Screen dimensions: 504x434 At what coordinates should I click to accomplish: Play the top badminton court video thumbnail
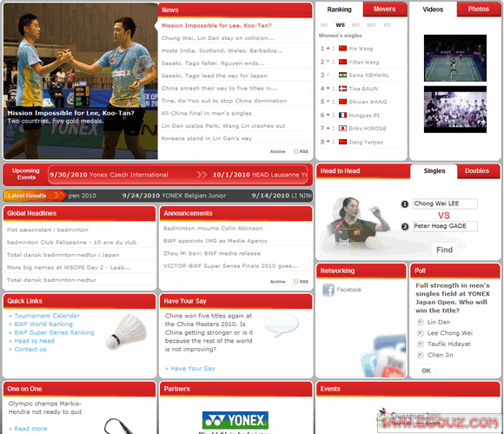tap(454, 58)
